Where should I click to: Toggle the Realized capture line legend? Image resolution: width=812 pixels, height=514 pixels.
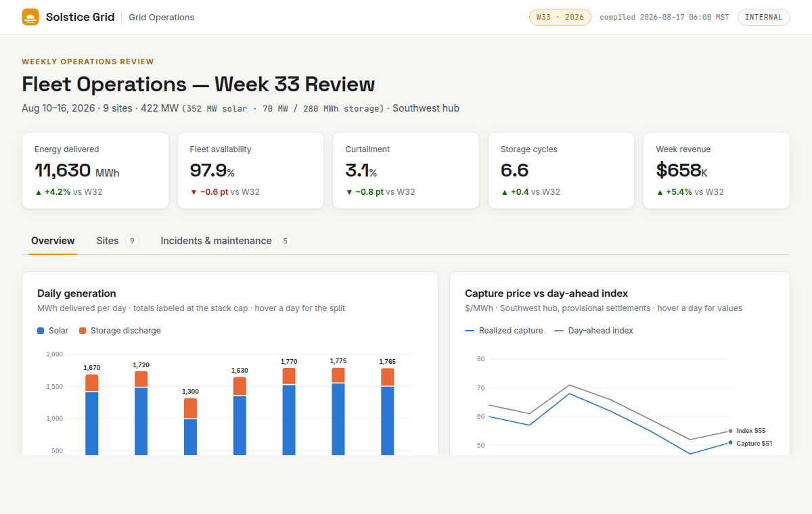(x=504, y=331)
